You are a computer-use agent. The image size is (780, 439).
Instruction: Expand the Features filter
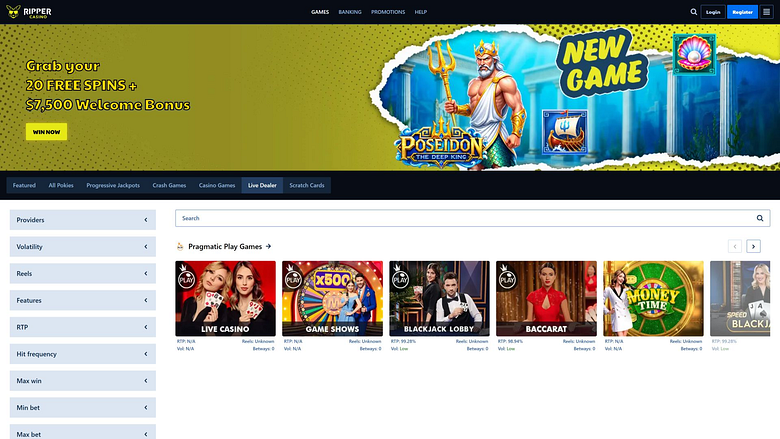(x=83, y=300)
